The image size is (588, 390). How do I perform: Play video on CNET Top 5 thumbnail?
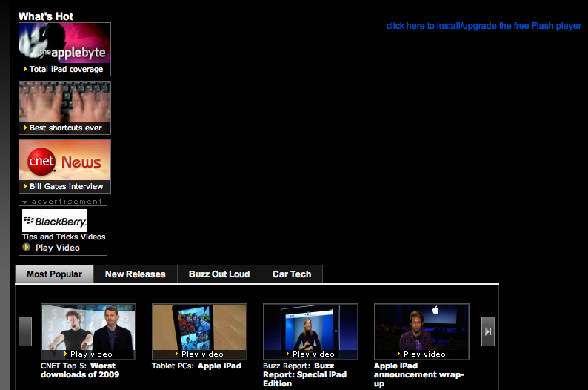pyautogui.click(x=89, y=354)
